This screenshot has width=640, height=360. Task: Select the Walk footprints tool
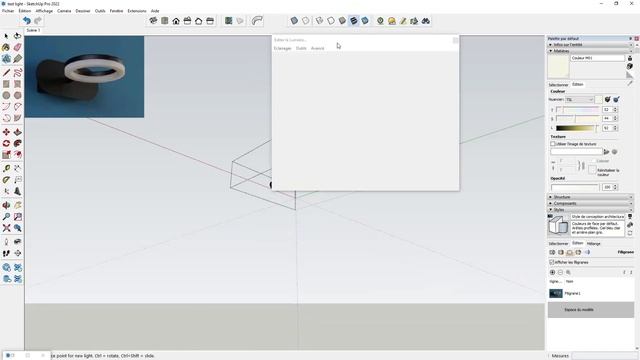tap(6, 253)
